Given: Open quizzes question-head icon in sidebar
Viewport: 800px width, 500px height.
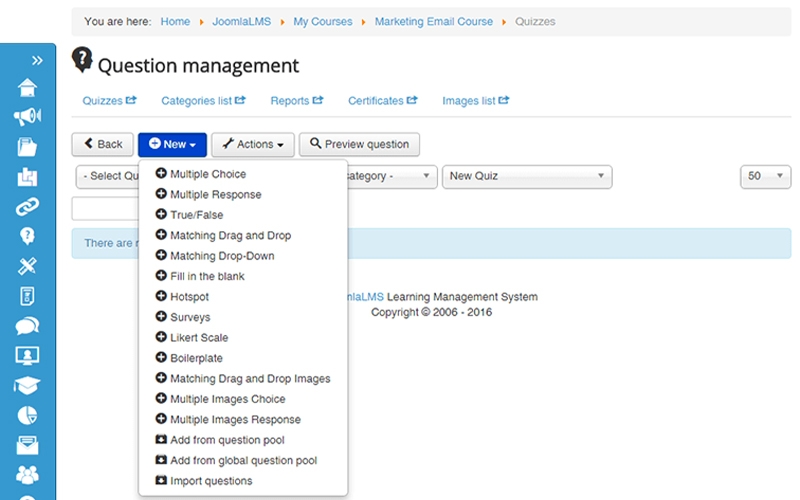Looking at the screenshot, I should 28,236.
